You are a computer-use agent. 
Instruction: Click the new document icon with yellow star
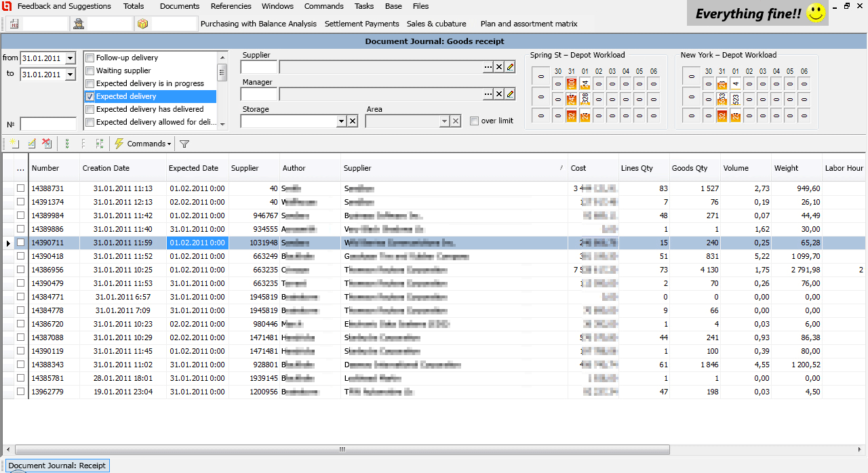click(x=14, y=144)
